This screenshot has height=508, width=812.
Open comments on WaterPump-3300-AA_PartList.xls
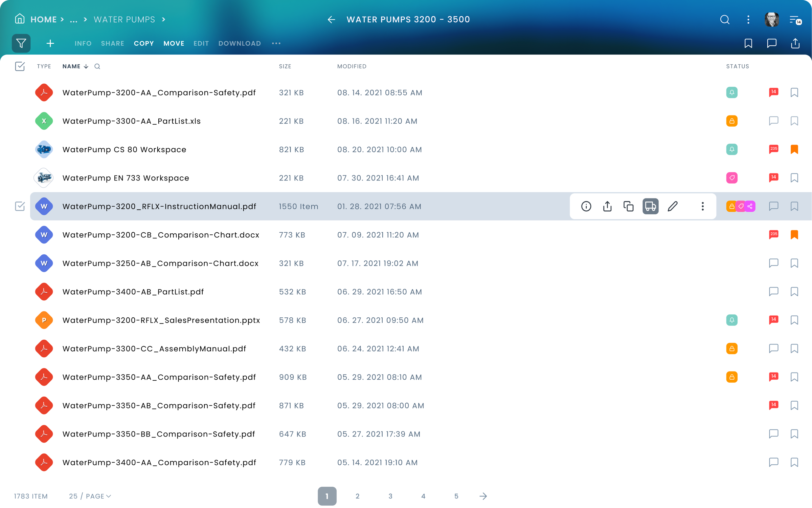[x=773, y=121]
